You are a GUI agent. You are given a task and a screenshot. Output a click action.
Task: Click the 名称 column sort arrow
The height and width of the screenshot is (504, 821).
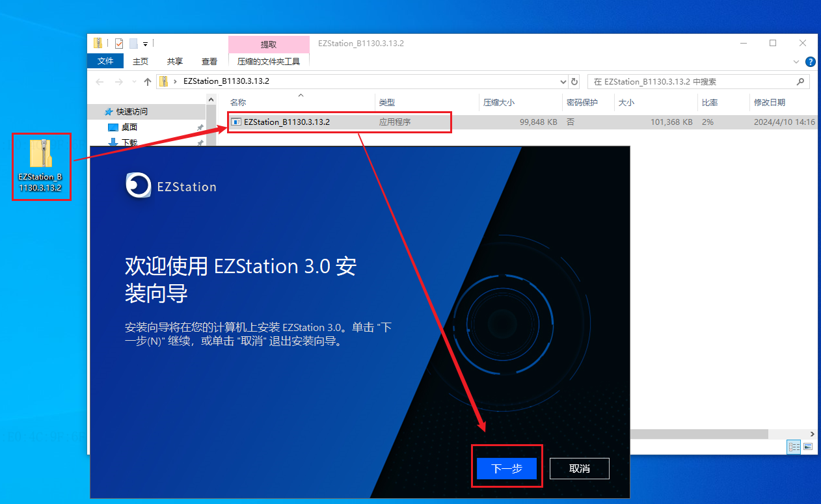point(299,94)
